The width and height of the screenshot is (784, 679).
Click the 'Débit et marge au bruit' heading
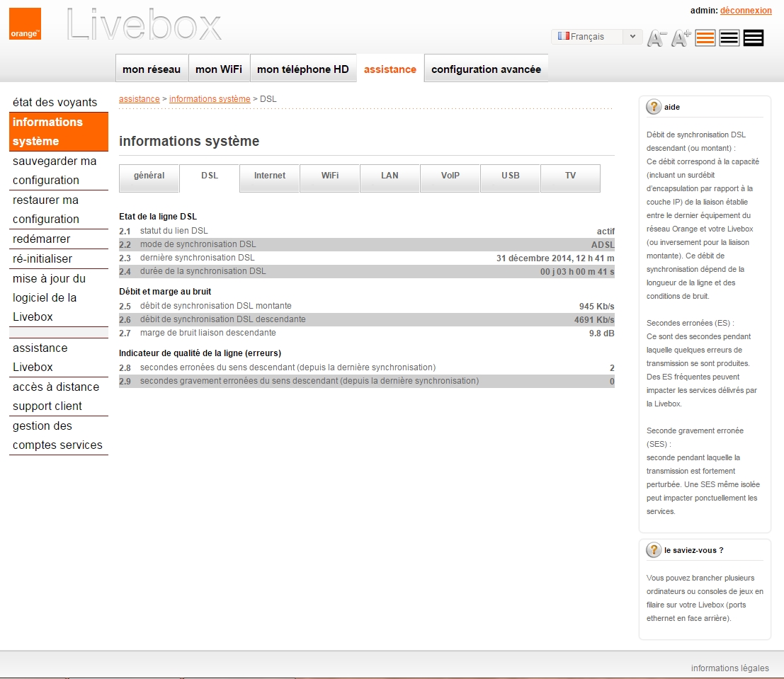click(165, 292)
